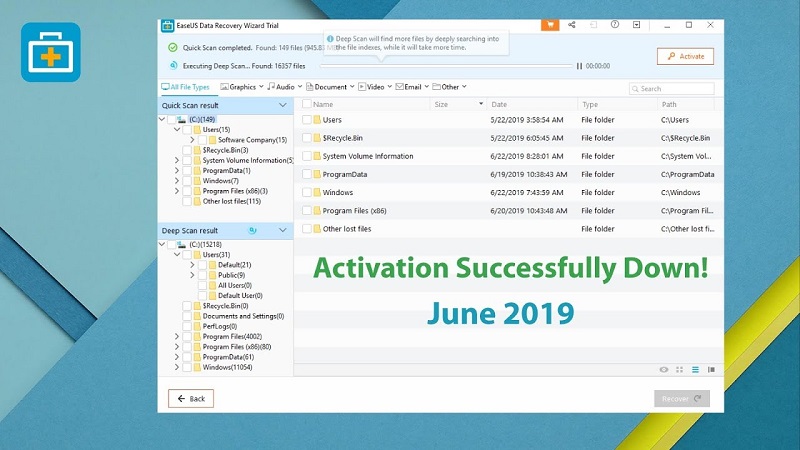Screen dimensions: 800x450
Task: Switch to detail pane view icon
Action: (x=711, y=369)
